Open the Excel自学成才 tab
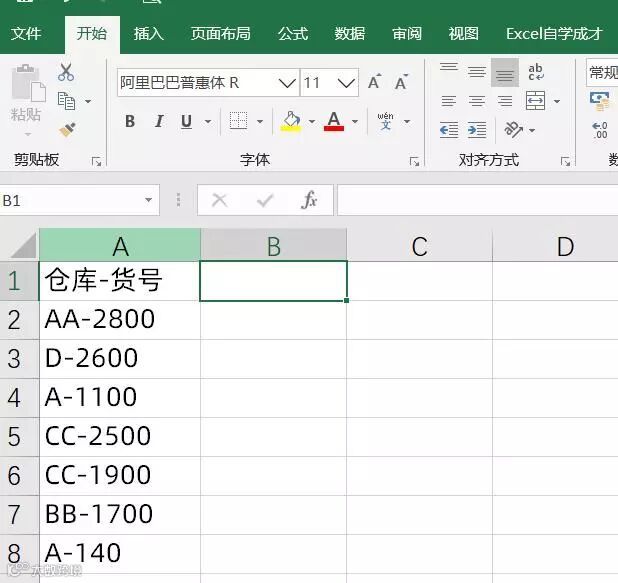Image resolution: width=618 pixels, height=583 pixels. pos(555,34)
